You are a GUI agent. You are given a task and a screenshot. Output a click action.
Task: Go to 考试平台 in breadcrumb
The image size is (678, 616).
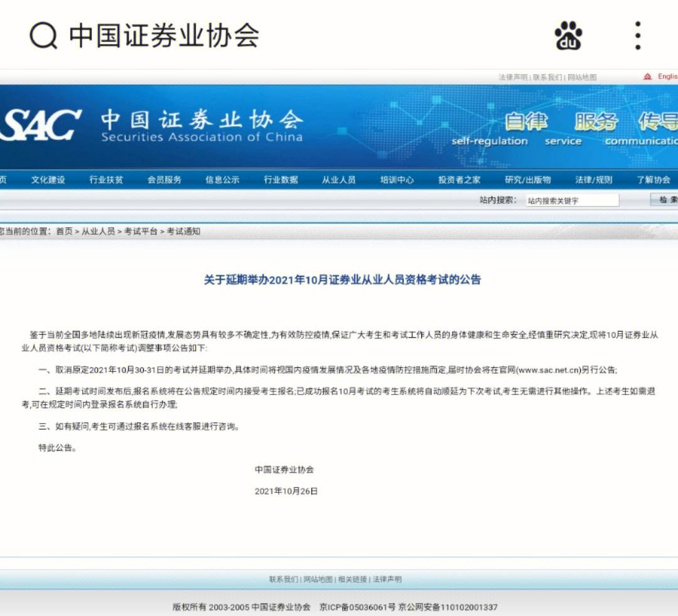[141, 231]
